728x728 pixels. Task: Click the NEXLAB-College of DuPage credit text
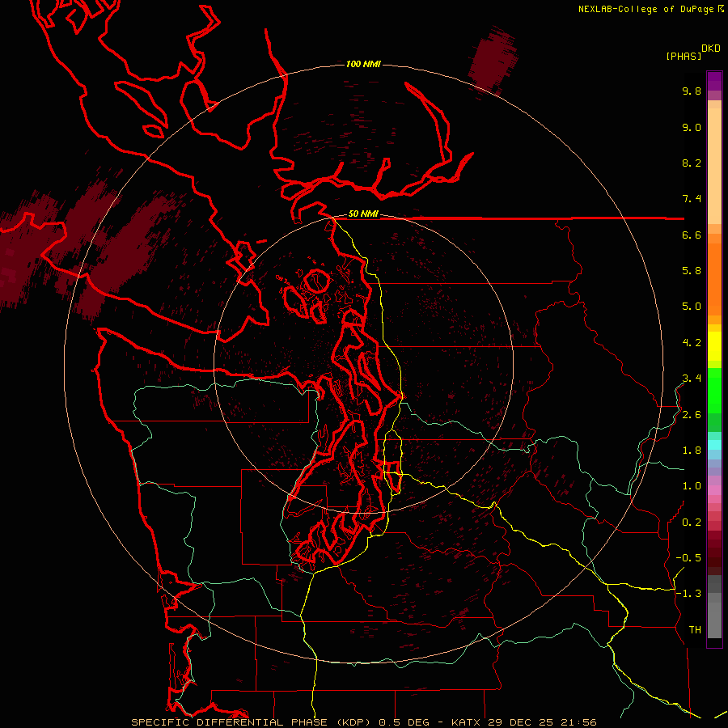650,9
